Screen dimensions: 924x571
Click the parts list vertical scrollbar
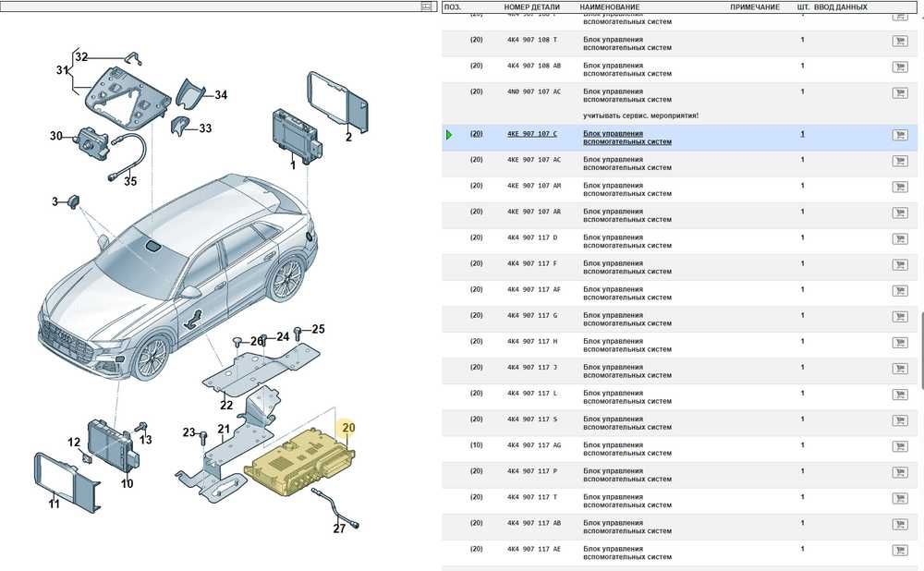(x=920, y=350)
